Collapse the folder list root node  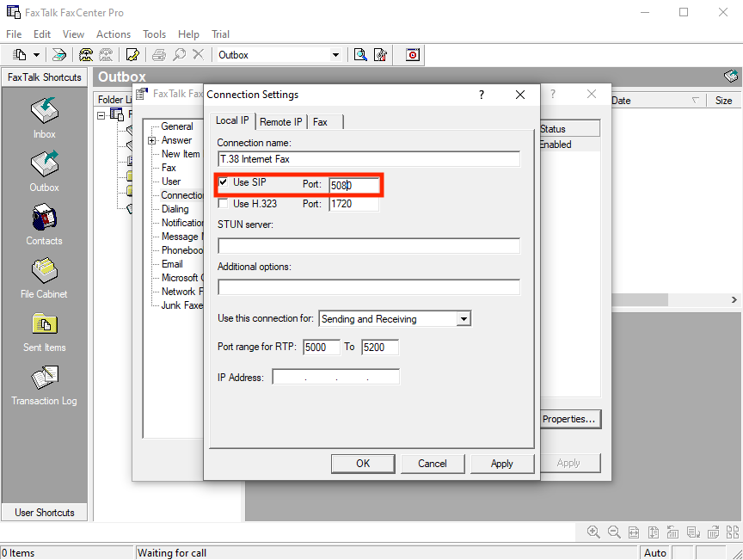pyautogui.click(x=101, y=114)
